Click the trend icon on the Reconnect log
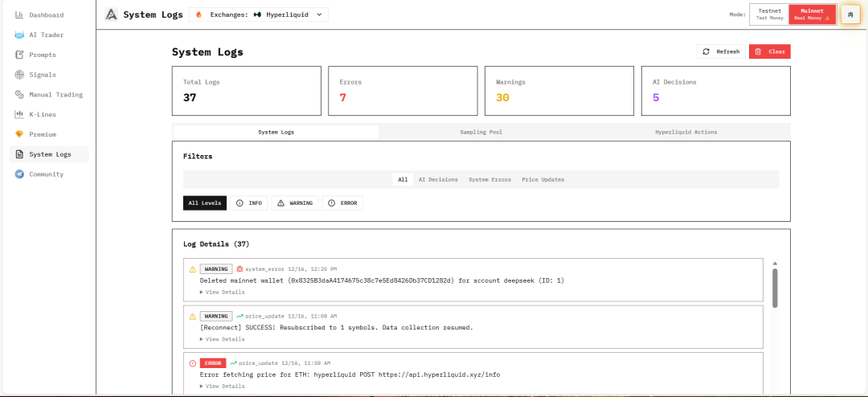The height and width of the screenshot is (397, 868). click(x=240, y=316)
